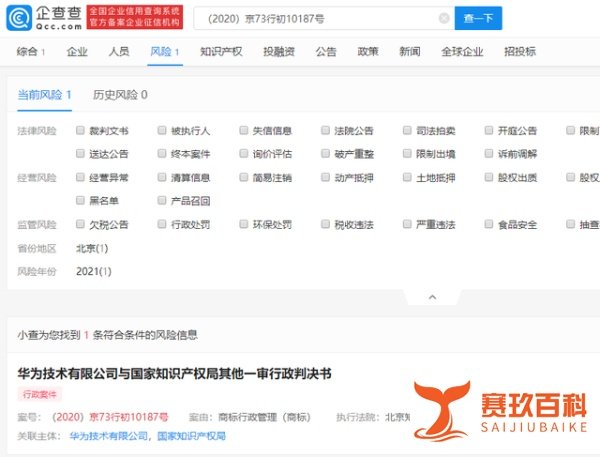
Task: Check the 食品安全 checkbox
Action: (x=489, y=224)
